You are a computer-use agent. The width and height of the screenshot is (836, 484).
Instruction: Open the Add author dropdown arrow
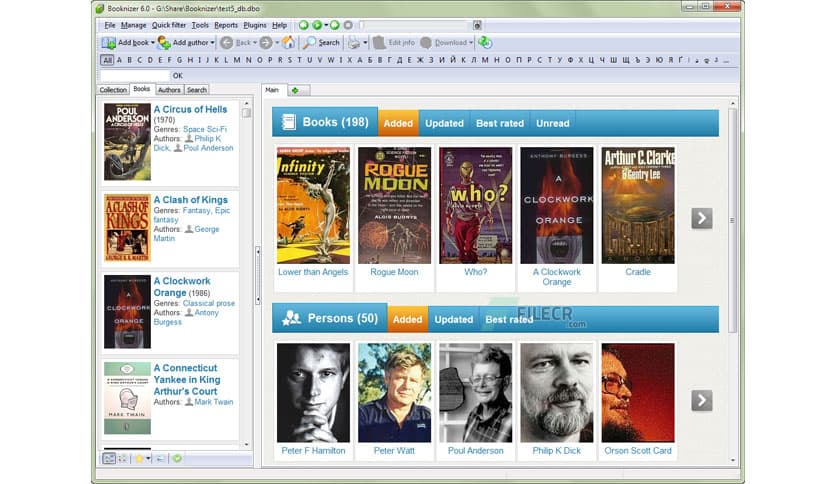[212, 43]
